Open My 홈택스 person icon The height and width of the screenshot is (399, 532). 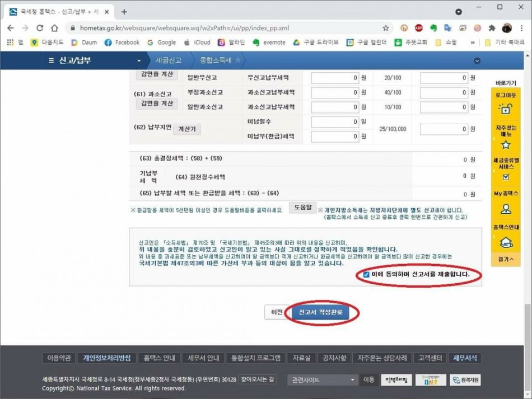(506, 209)
